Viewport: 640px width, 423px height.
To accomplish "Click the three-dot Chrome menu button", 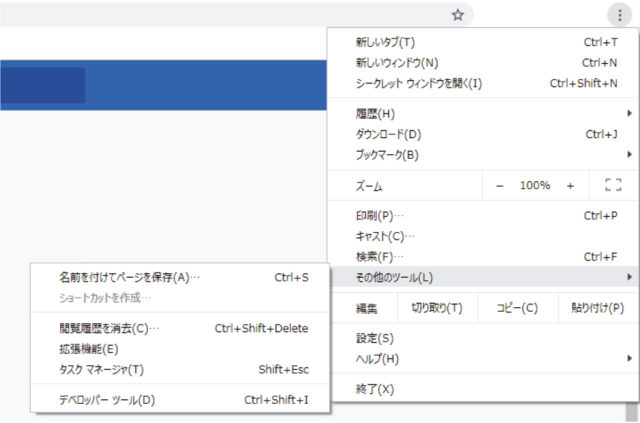I will (x=620, y=15).
